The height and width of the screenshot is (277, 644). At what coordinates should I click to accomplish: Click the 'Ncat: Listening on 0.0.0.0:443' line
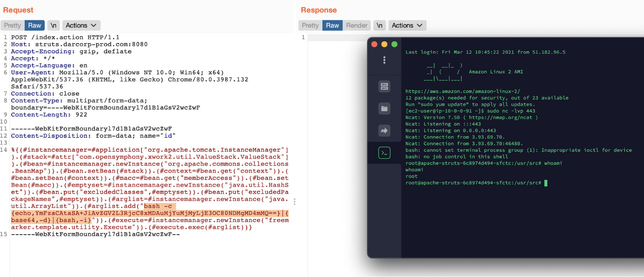point(451,131)
